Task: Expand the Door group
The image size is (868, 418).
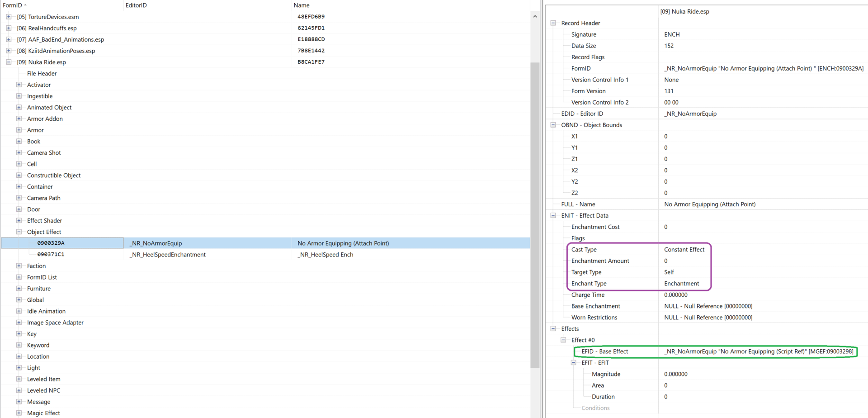Action: coord(19,209)
